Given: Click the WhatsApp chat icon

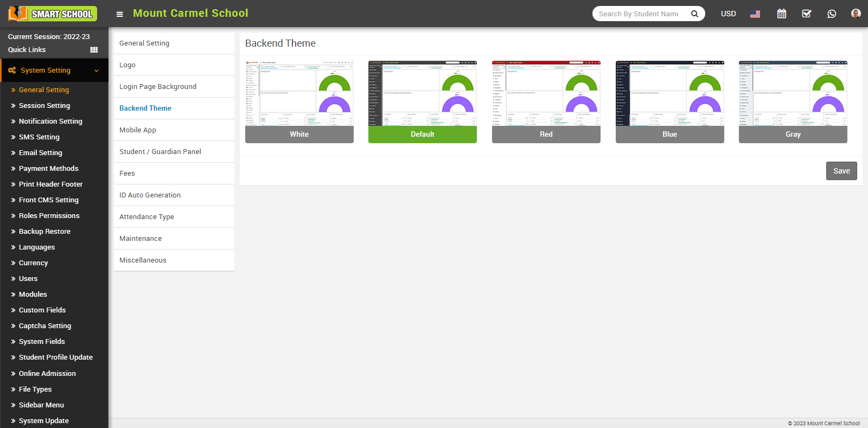Looking at the screenshot, I should tap(832, 14).
